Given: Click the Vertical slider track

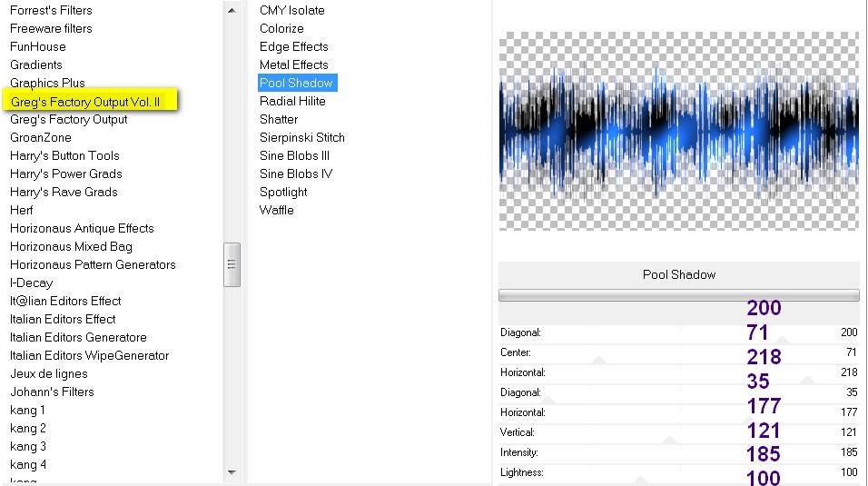Looking at the screenshot, I should [678, 432].
